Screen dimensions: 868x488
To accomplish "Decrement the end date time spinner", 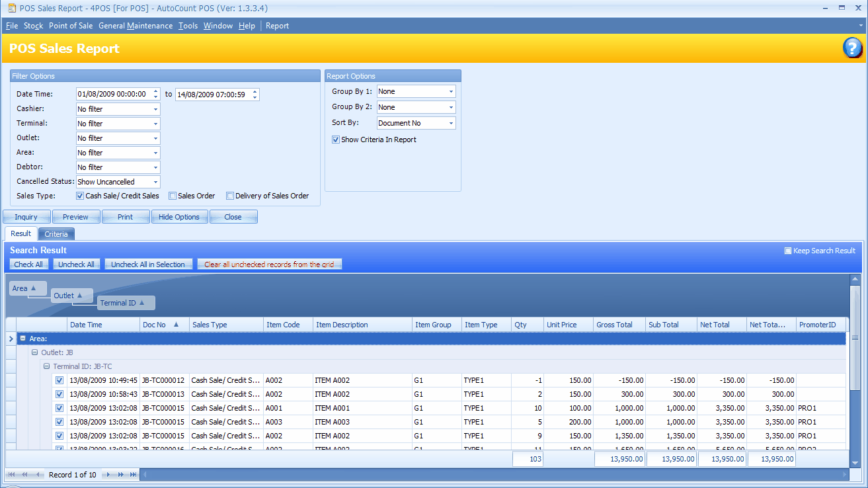I will click(x=255, y=98).
